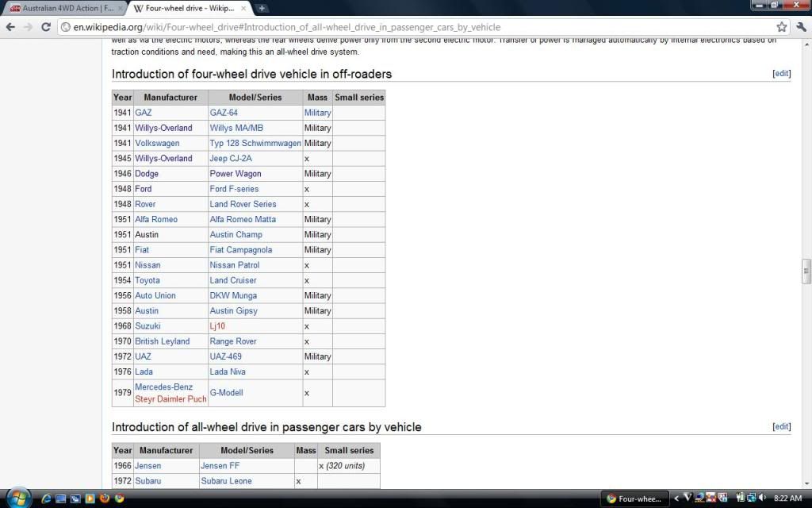Close the Four-wheel drive Wikipedia tab
The image size is (812, 508).
pyautogui.click(x=243, y=8)
